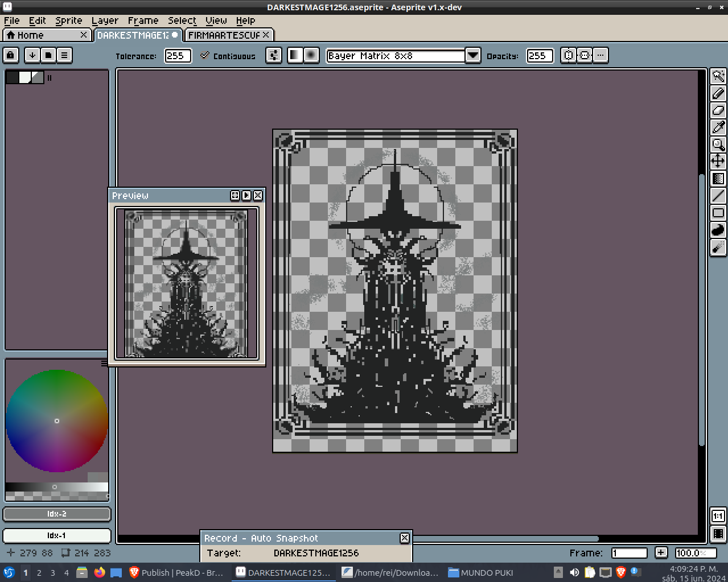This screenshot has width=728, height=582.
Task: Pick the white palette color swatch
Action: pos(25,77)
